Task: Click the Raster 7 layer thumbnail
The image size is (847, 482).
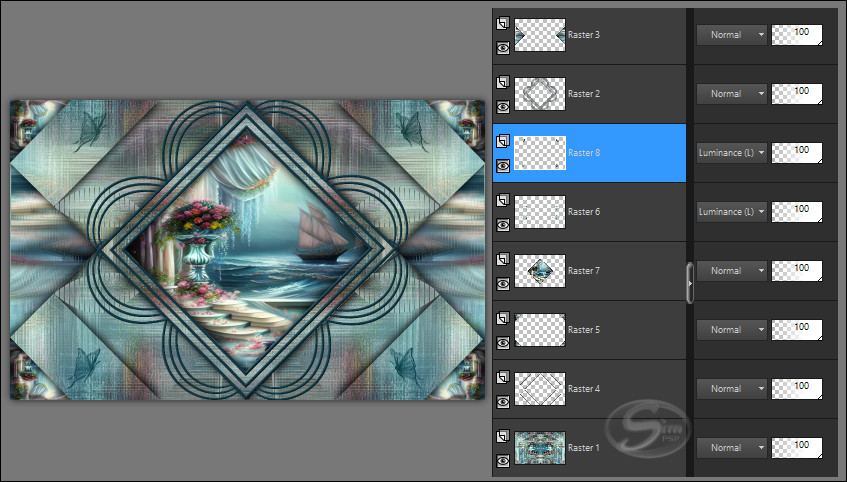Action: 540,270
